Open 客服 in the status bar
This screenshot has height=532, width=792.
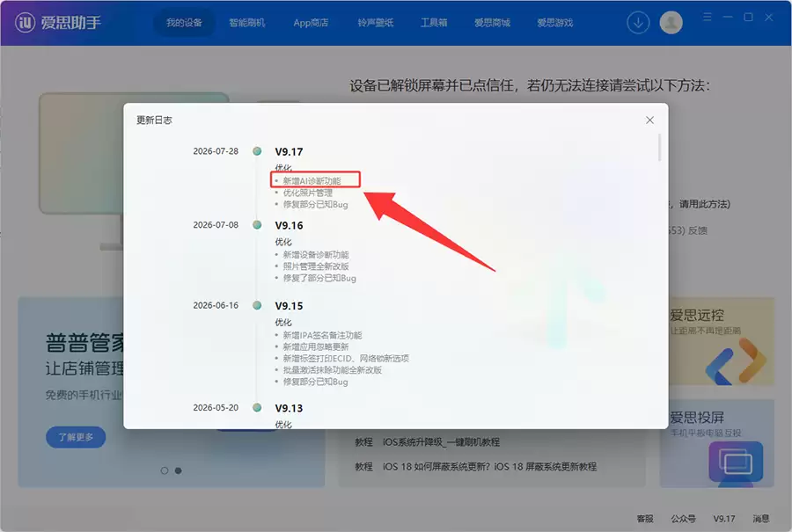pyautogui.click(x=645, y=519)
